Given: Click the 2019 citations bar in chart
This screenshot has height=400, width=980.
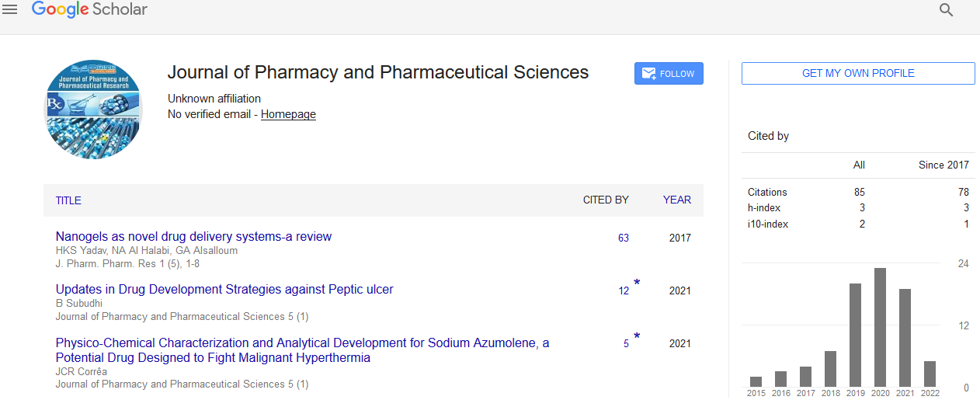Looking at the screenshot, I should pyautogui.click(x=855, y=335).
